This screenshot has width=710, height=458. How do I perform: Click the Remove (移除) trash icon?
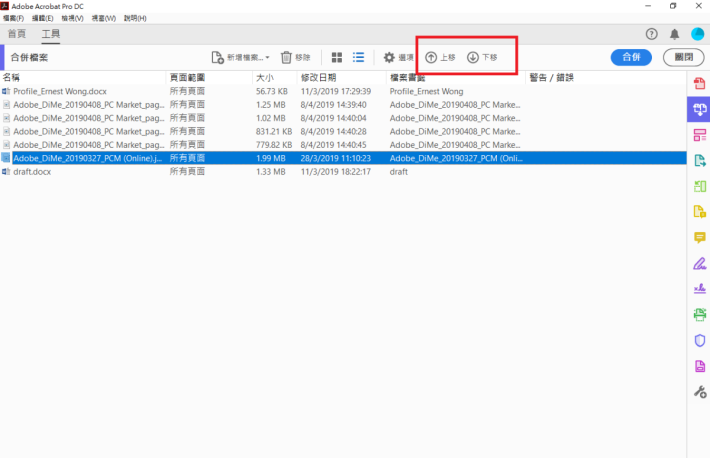coord(286,58)
